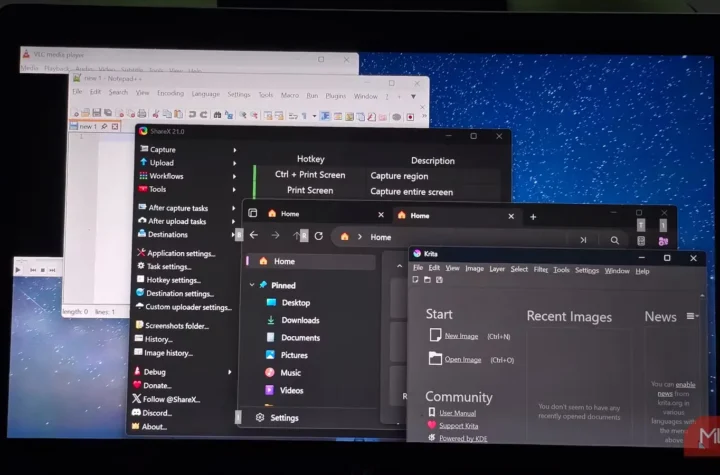The image size is (720, 475).
Task: Open Find via binoculars icon in Notepad++
Action: tap(217, 114)
